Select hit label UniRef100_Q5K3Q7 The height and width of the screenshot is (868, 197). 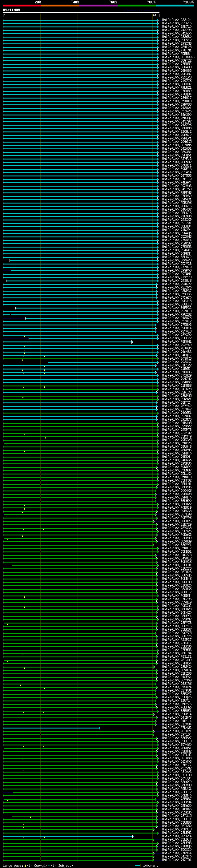pyautogui.click(x=177, y=118)
